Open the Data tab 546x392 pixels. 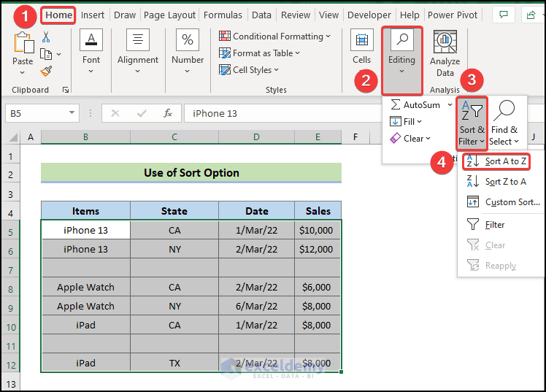pyautogui.click(x=261, y=15)
